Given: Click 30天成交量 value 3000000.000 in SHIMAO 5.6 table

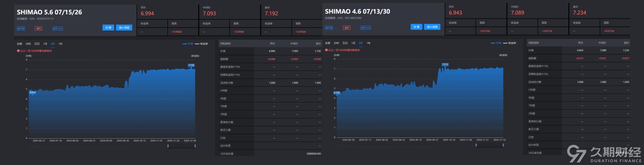Looking at the screenshot, I should [314, 153].
